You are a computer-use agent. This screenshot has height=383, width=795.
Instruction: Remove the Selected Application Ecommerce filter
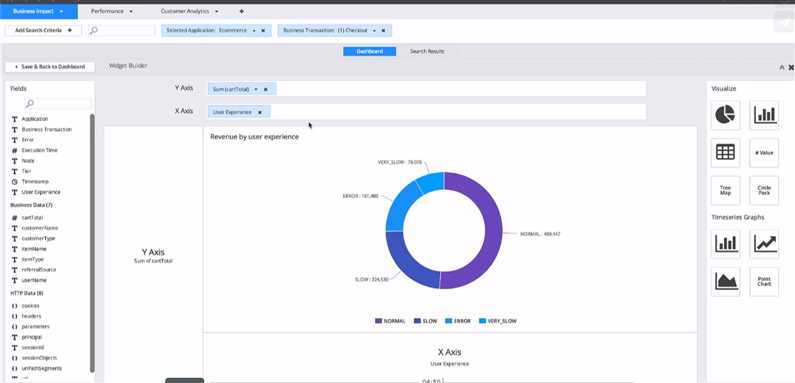pyautogui.click(x=263, y=30)
